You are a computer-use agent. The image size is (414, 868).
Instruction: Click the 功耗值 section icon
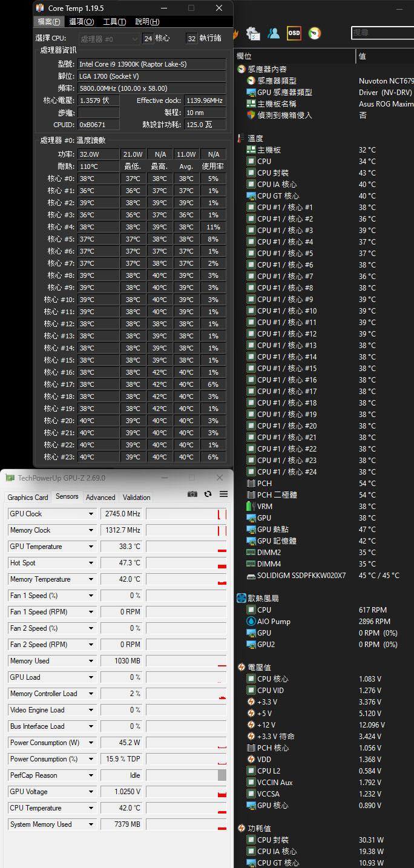241,828
